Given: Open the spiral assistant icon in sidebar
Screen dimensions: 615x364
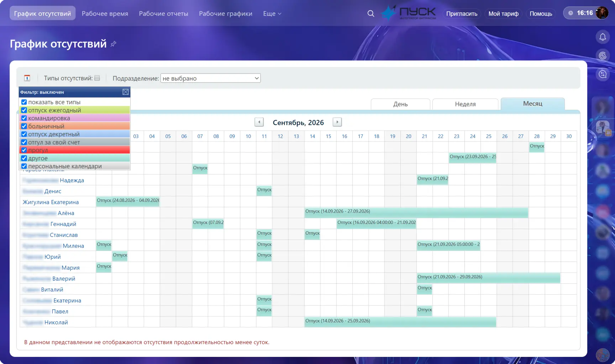Looking at the screenshot, I should 603,55.
